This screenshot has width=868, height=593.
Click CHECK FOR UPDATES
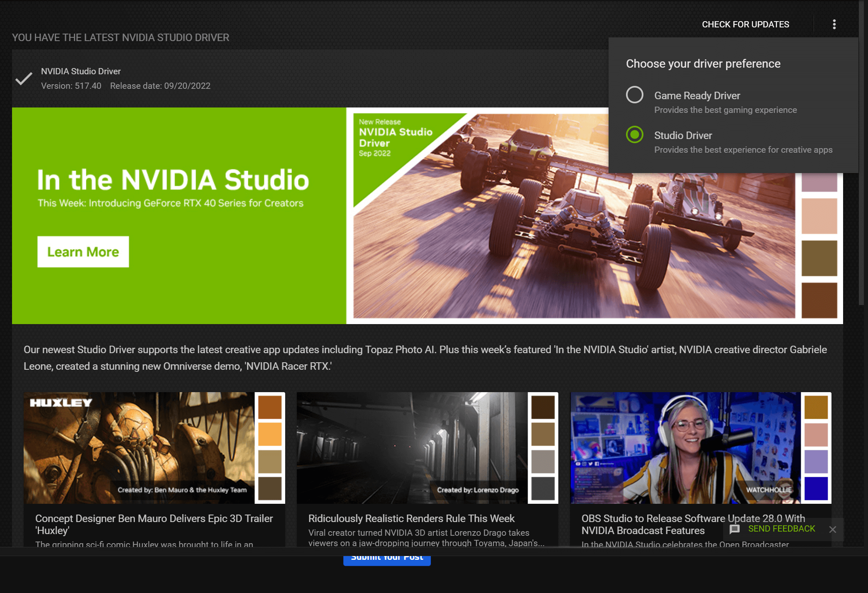(x=745, y=24)
